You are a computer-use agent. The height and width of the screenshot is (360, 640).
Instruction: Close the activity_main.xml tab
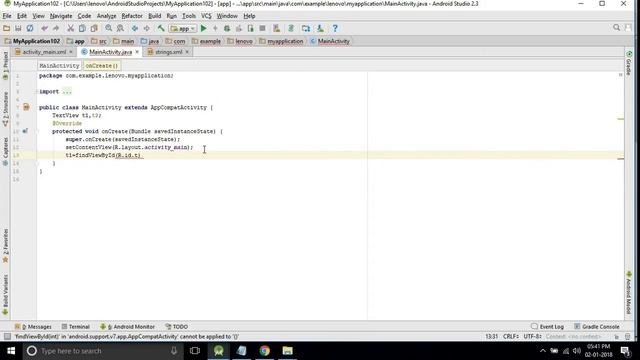click(x=71, y=52)
